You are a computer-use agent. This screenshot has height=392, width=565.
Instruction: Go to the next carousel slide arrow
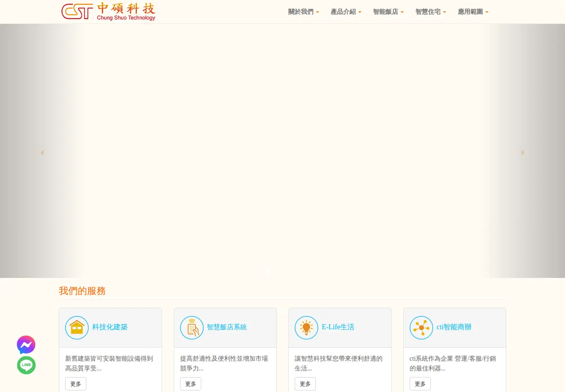(523, 152)
